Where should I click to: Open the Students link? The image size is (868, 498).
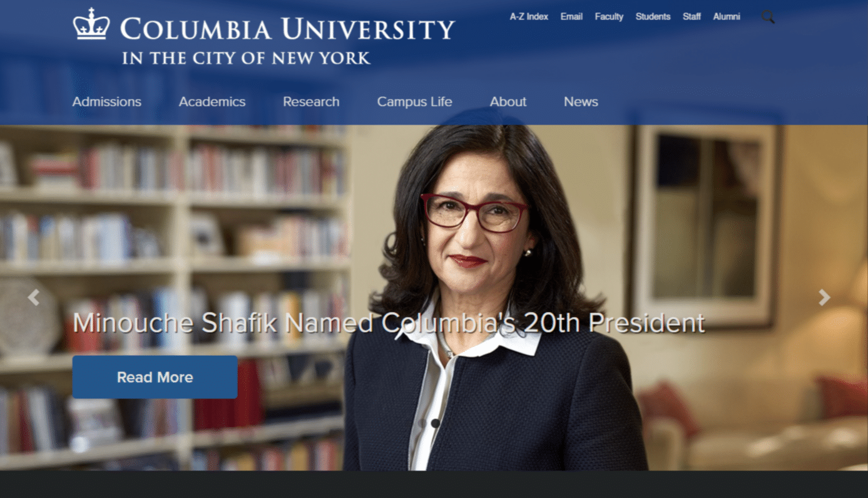tap(653, 17)
